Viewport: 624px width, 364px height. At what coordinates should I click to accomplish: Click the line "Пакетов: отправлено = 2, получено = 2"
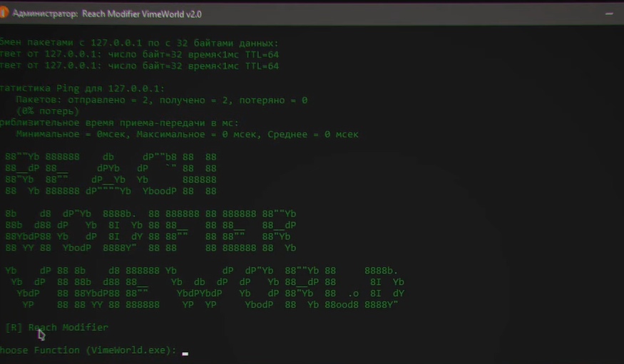coord(162,100)
